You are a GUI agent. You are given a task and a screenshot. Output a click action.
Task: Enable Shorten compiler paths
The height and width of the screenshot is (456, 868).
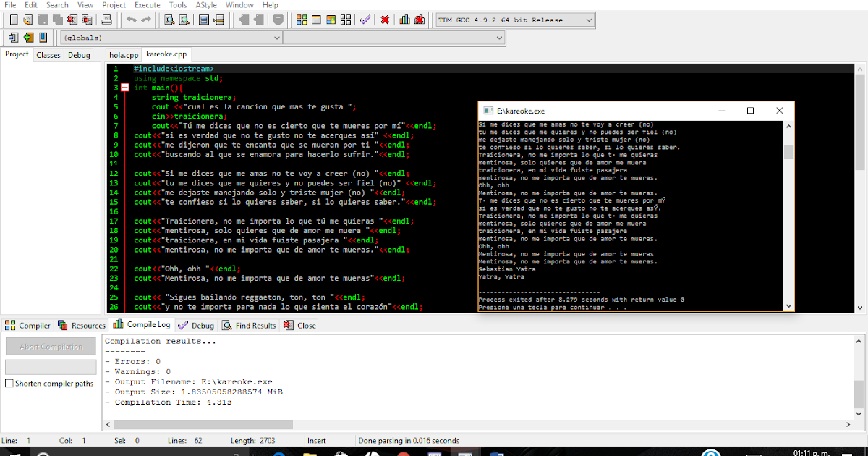9,383
